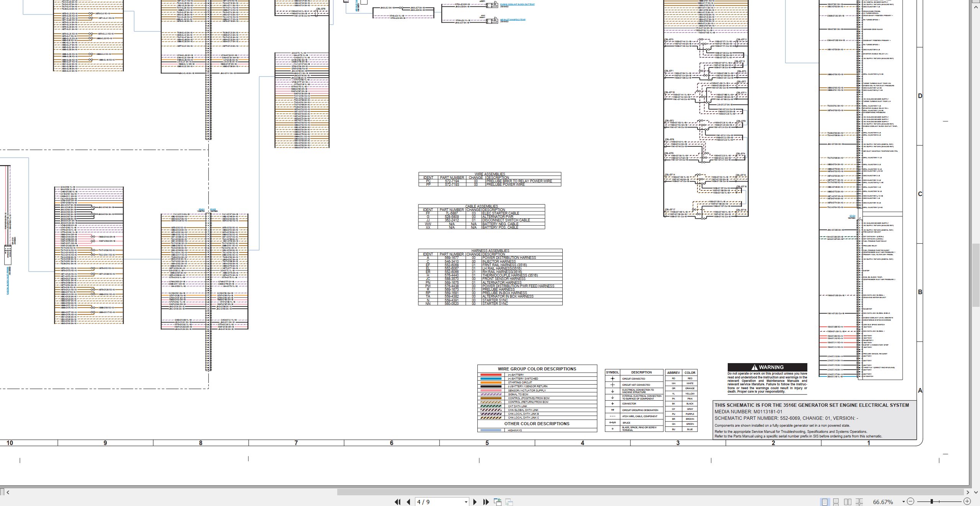The image size is (980, 506).
Task: Jump to the last page
Action: [486, 502]
